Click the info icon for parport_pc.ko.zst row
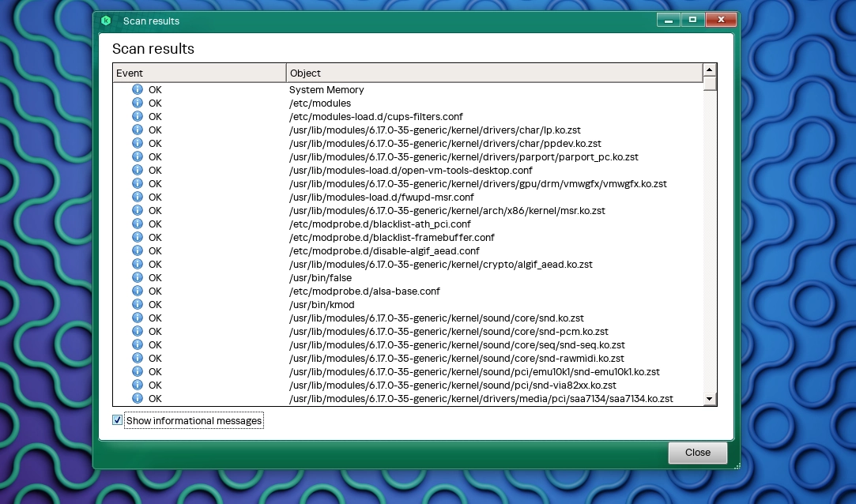856x504 pixels. coord(138,156)
